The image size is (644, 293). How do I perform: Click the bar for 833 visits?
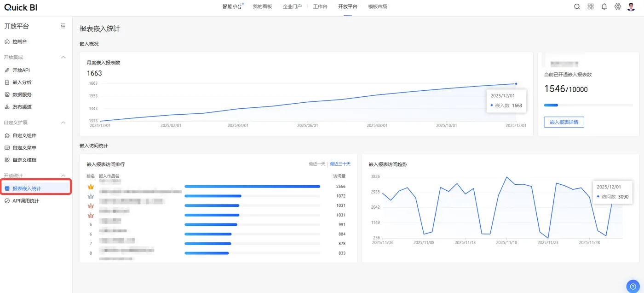point(207,253)
